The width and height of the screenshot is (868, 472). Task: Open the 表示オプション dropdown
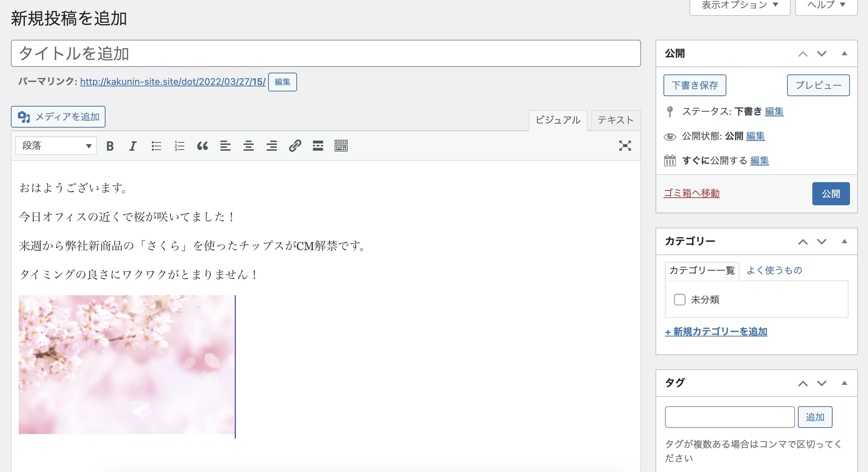pos(740,5)
